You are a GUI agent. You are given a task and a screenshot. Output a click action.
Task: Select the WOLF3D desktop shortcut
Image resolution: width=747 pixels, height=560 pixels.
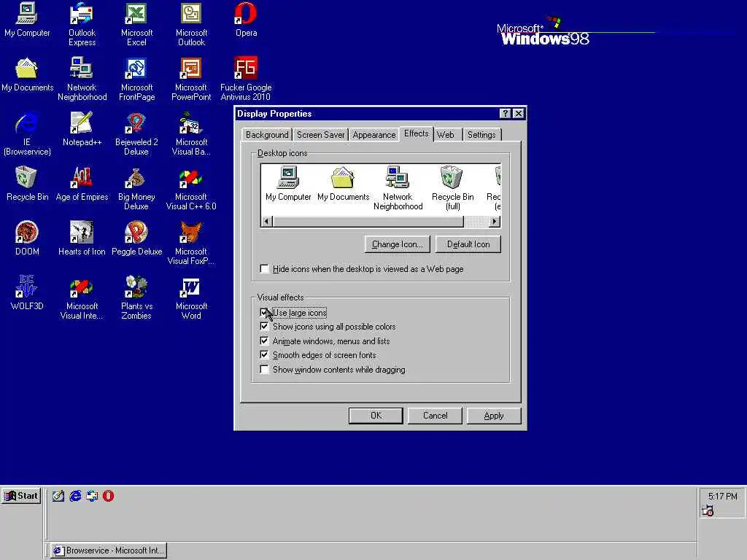pyautogui.click(x=27, y=293)
